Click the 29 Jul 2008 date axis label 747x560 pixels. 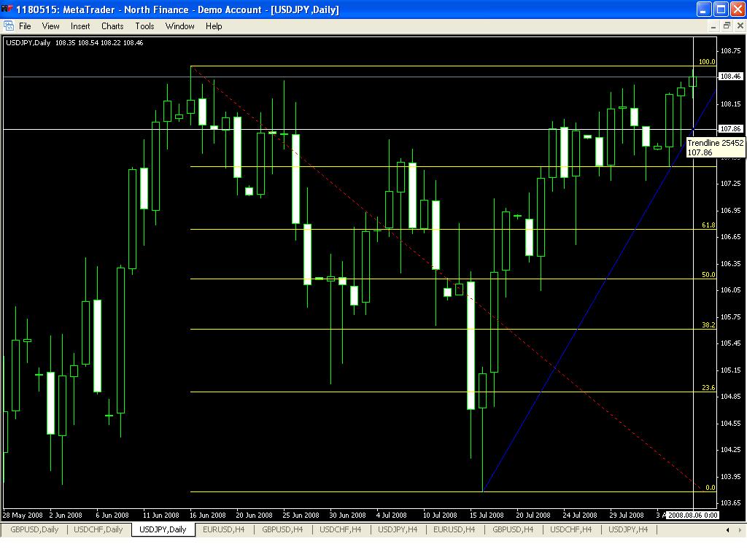(627, 516)
